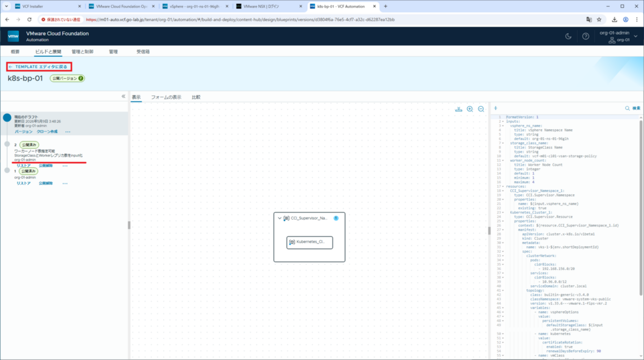Click クローン作成 on current draft
644x360 pixels.
pos(47,132)
